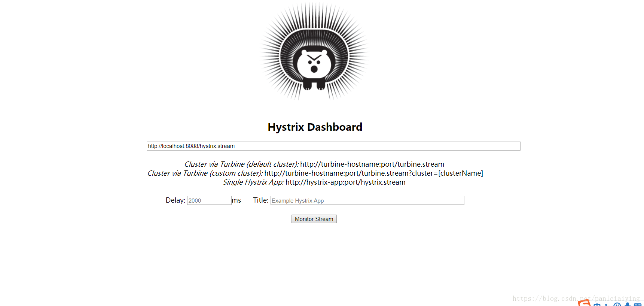This screenshot has height=306, width=644.
Task: Click the "Single Hystrix App:" label
Action: (254, 182)
